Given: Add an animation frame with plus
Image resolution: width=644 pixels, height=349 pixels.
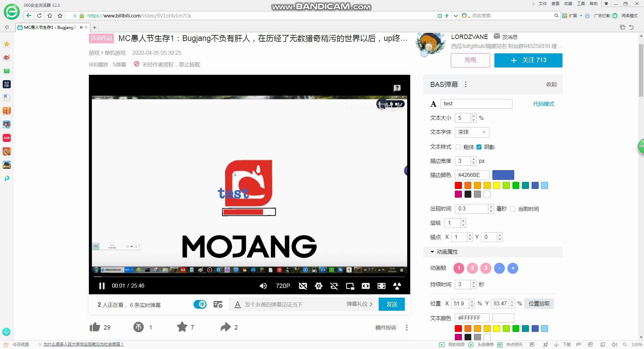Looking at the screenshot, I should click(x=513, y=268).
